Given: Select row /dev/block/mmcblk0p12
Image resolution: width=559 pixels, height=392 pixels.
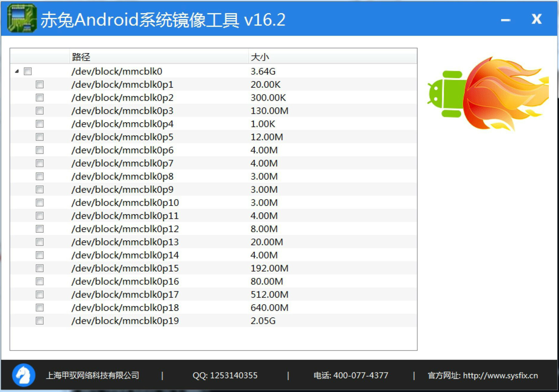Looking at the screenshot, I should [213, 229].
